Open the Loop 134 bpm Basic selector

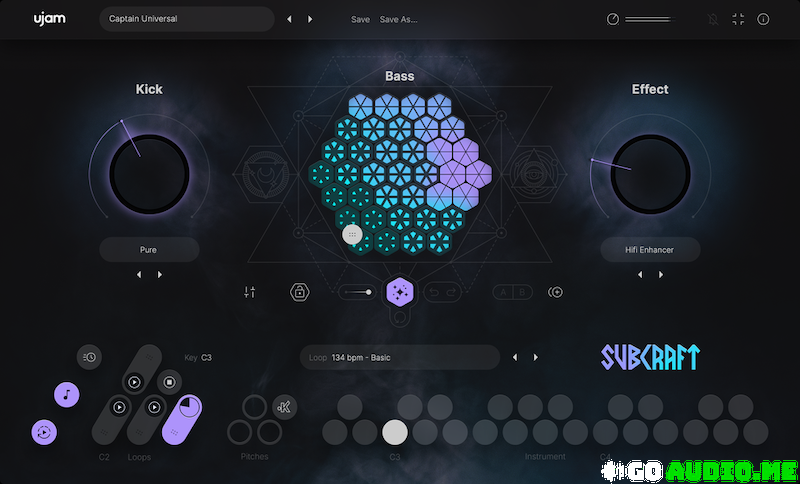[399, 357]
